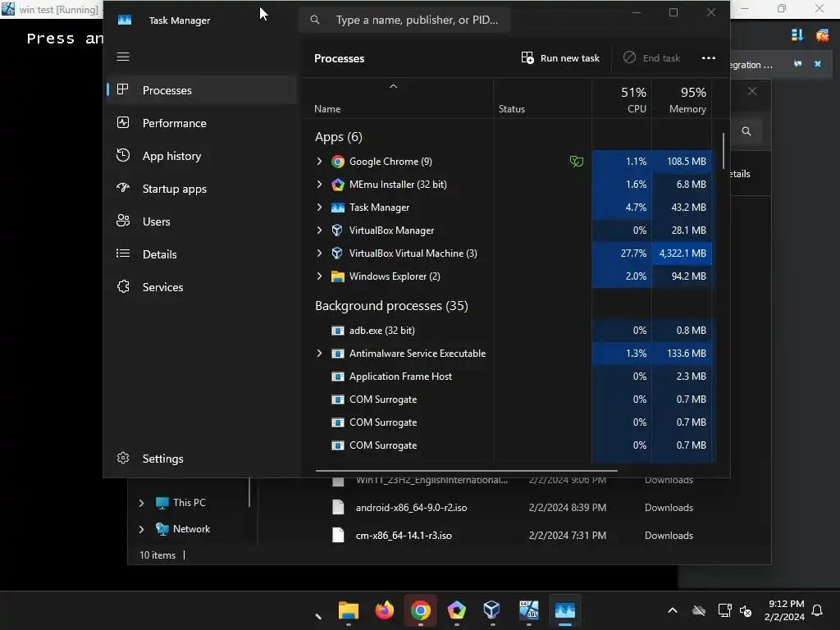The width and height of the screenshot is (840, 630).
Task: Click the network display tray icon
Action: (724, 610)
